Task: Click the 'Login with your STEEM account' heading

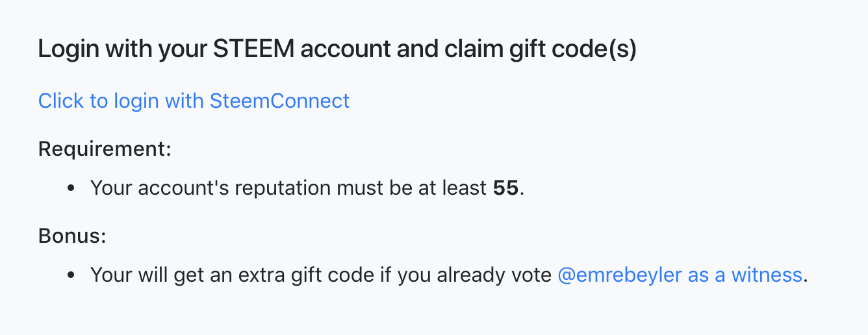Action: point(337,50)
